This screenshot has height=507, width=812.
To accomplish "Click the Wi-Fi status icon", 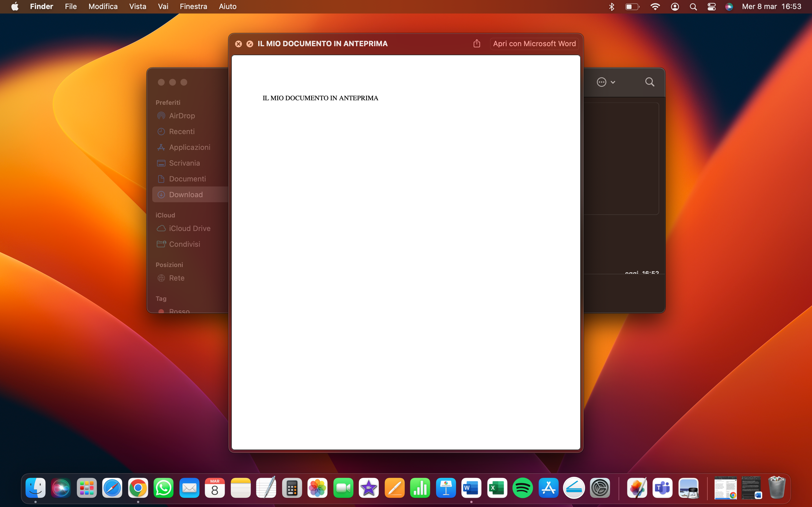I will (655, 6).
